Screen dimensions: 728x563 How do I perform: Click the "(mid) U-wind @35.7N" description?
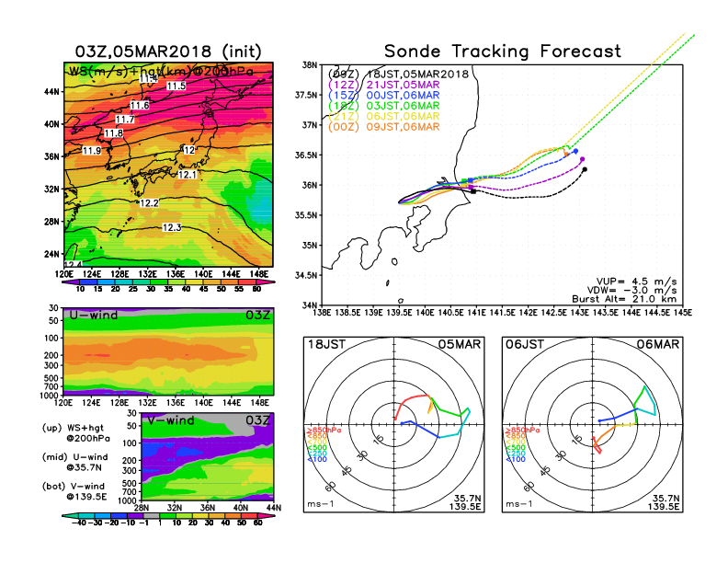74,462
